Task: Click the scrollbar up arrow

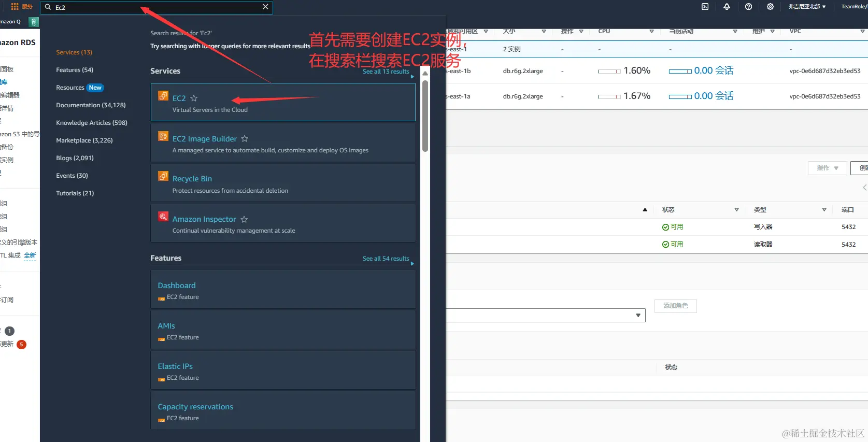Action: tap(425, 73)
